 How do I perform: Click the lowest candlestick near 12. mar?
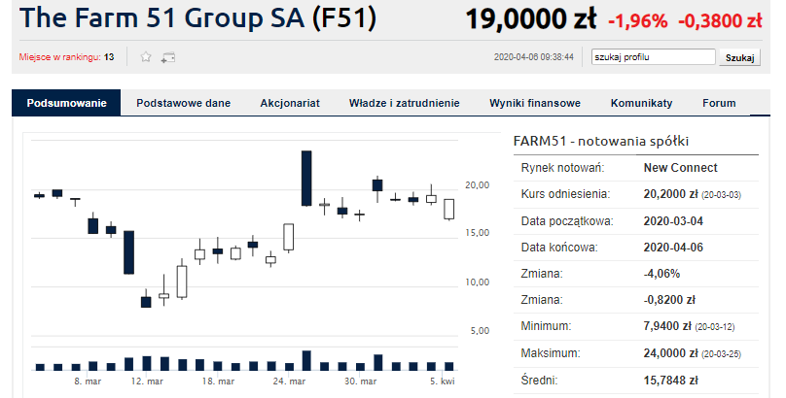[x=146, y=302]
